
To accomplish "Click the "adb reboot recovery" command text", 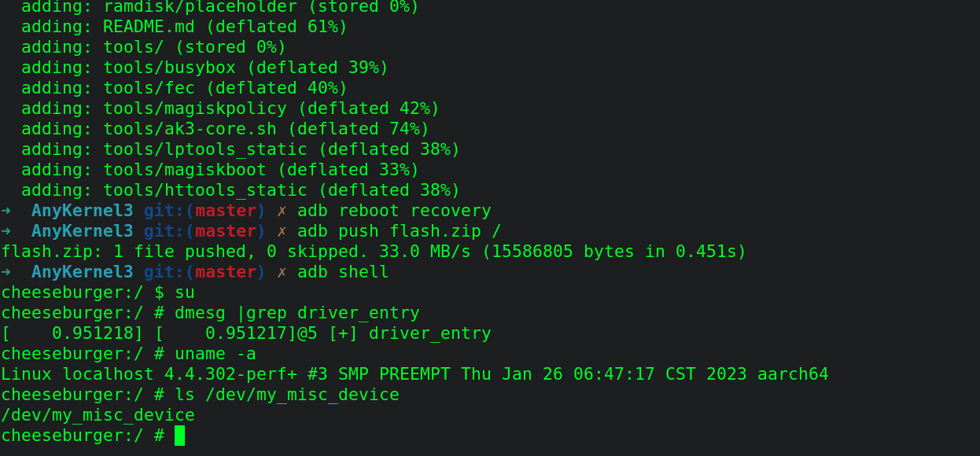I will [394, 211].
